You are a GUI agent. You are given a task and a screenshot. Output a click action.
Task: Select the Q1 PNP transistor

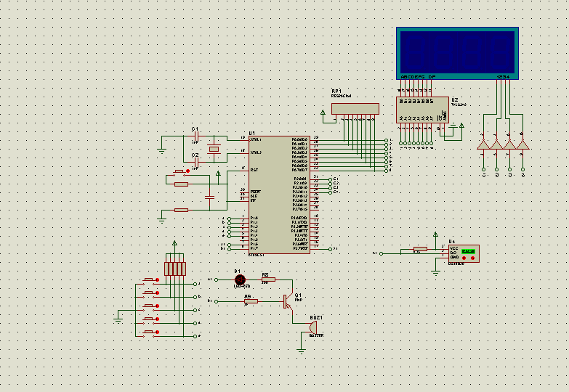(288, 301)
